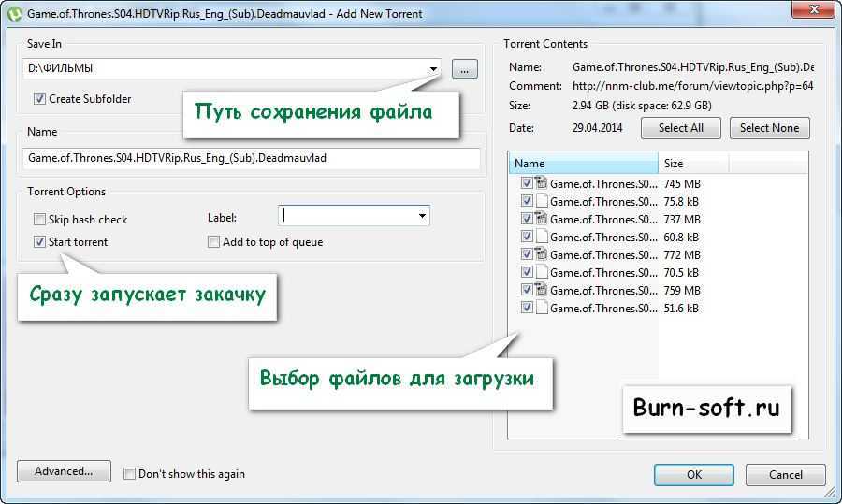Confirm with the OK button

[x=694, y=474]
